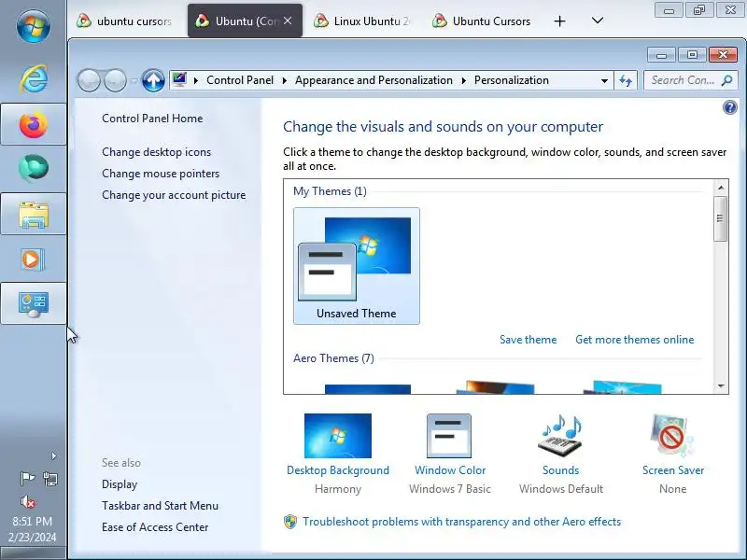
Task: Refresh the Personalization page
Action: tap(626, 80)
